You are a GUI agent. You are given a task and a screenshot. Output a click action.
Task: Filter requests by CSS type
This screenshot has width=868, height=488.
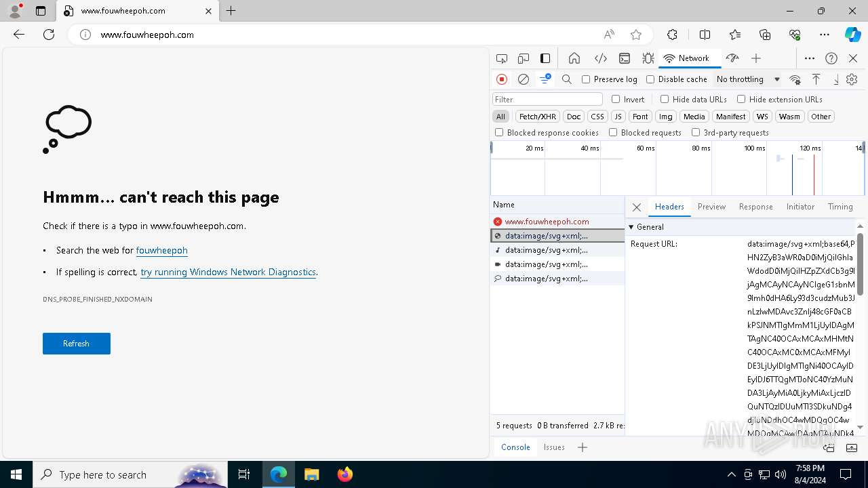coord(597,117)
